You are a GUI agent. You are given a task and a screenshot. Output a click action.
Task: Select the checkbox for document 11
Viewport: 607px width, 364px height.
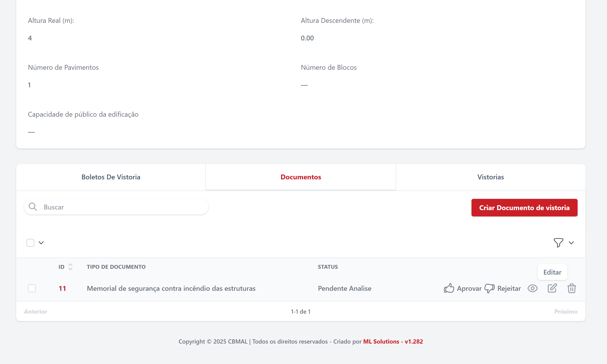pos(32,288)
